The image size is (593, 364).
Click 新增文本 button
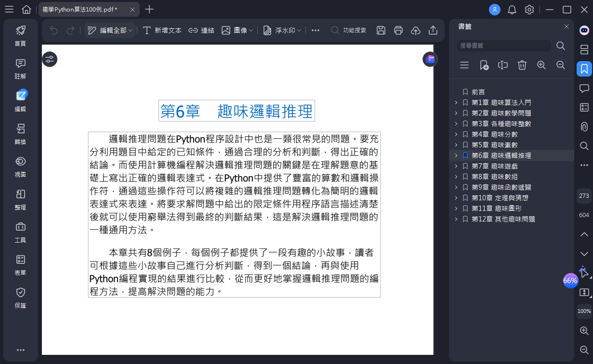click(x=162, y=30)
